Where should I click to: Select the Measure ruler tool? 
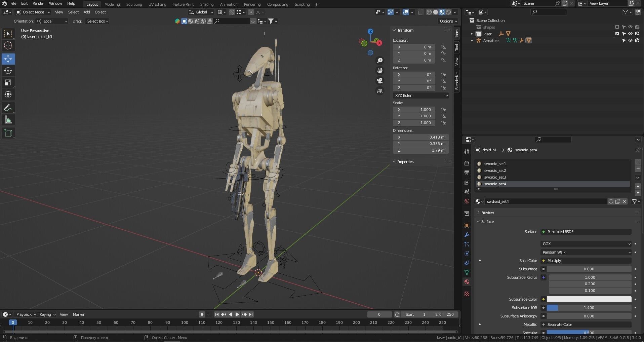point(8,120)
